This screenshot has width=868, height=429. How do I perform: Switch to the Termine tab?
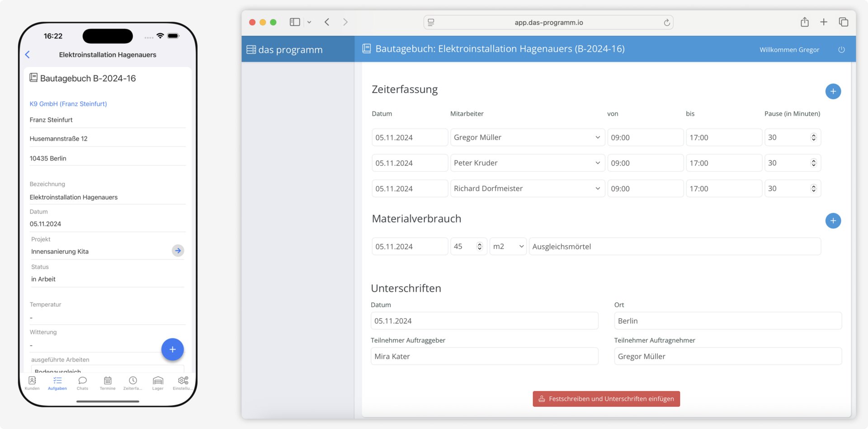pyautogui.click(x=108, y=383)
